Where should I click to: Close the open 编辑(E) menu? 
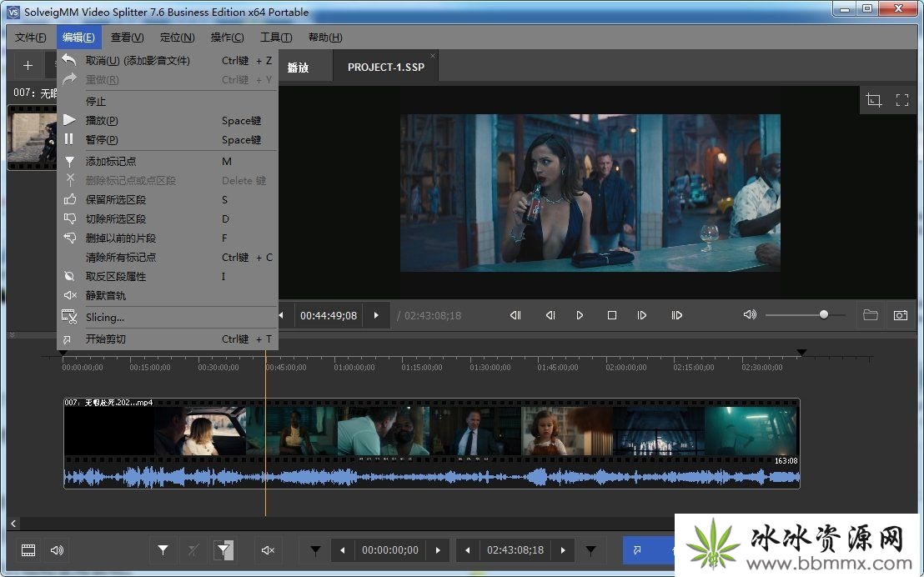point(79,38)
